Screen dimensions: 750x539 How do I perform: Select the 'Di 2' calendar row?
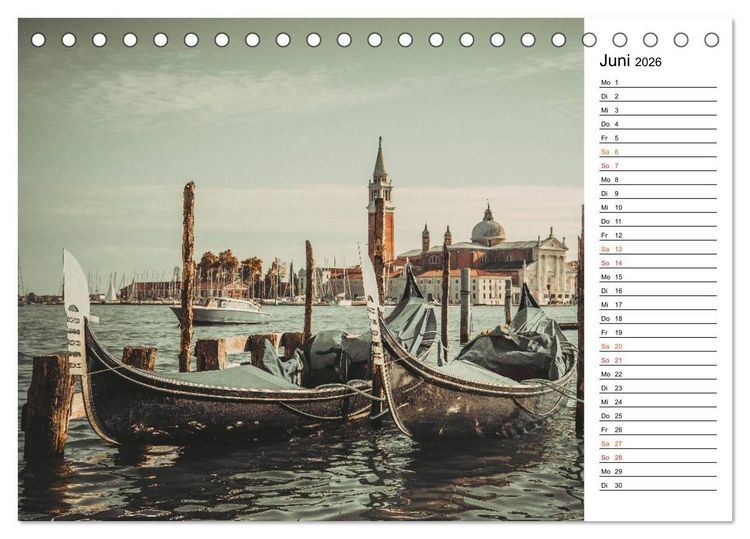[658, 96]
